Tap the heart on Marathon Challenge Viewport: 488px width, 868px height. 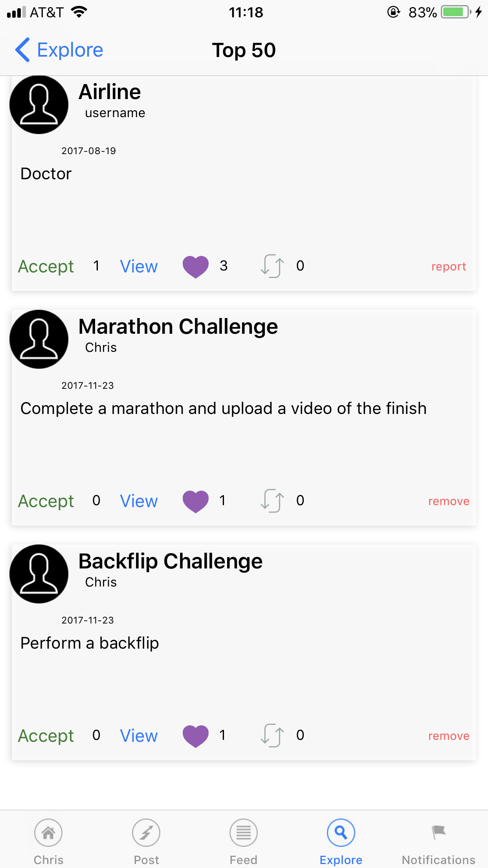(x=196, y=501)
